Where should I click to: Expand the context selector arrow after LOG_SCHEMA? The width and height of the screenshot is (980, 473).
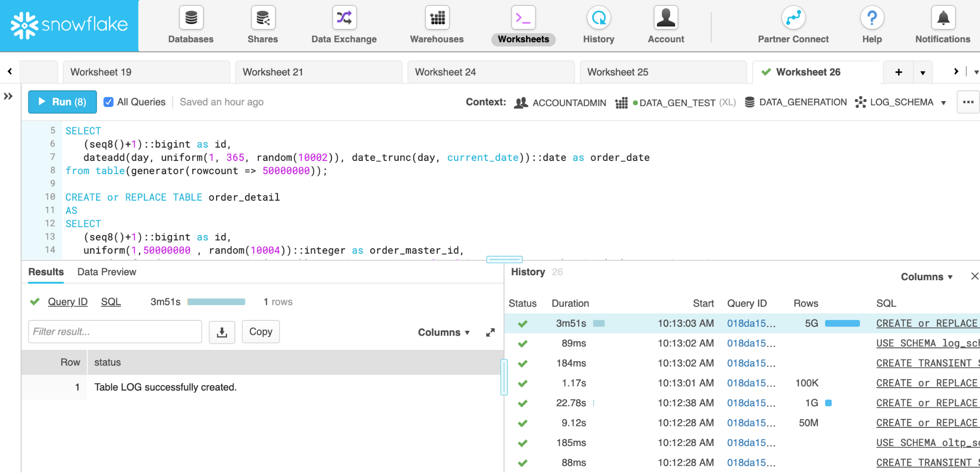tap(943, 103)
